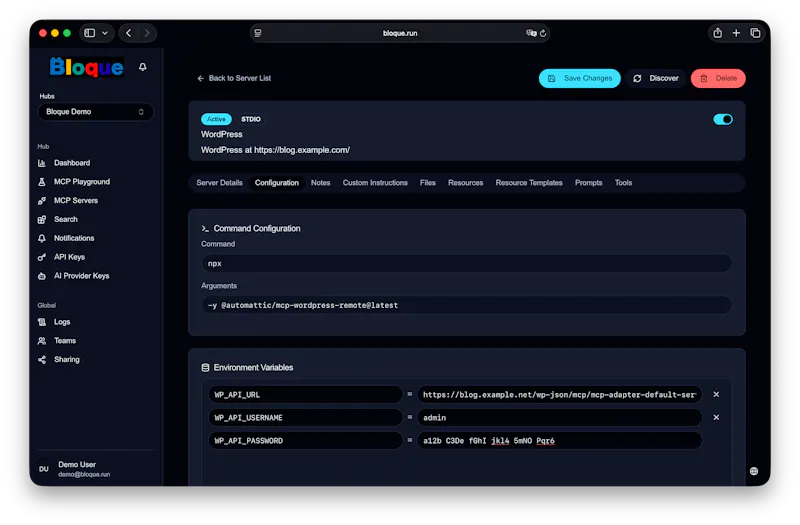
Task: Toggle the browser sidebar button
Action: point(90,33)
